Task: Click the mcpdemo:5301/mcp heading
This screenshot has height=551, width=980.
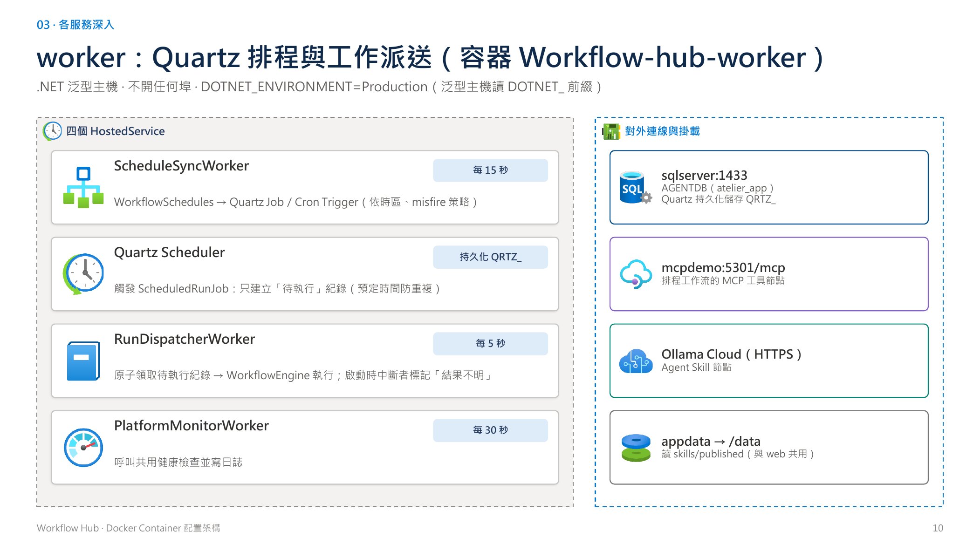Action: (x=723, y=267)
